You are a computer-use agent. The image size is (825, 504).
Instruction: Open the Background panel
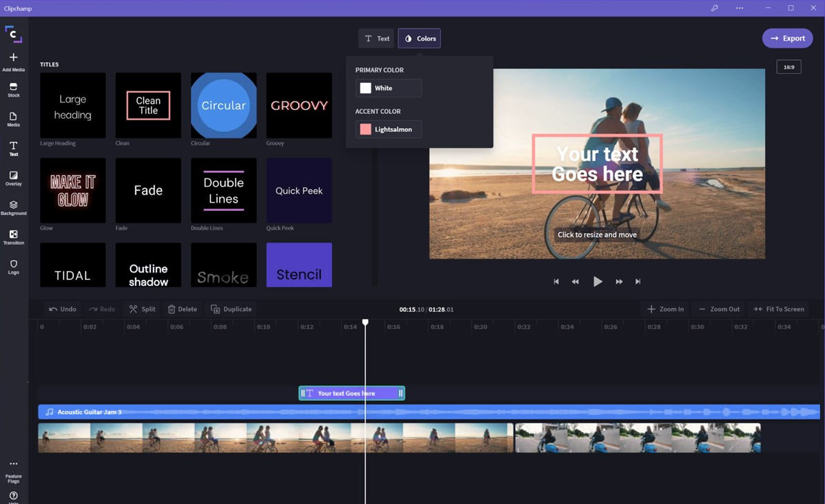(x=13, y=207)
